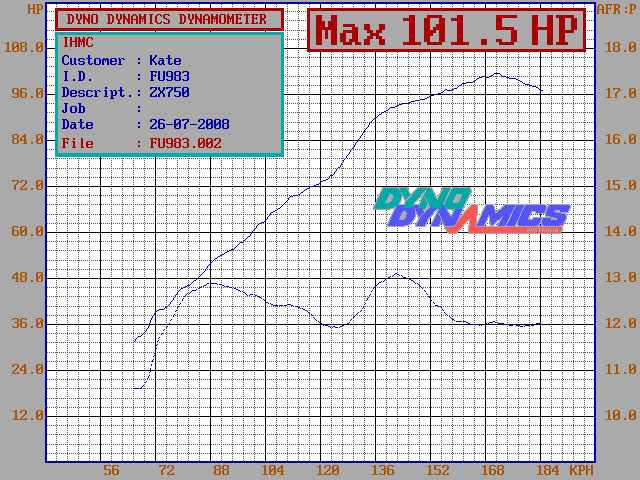640x480 pixels.
Task: Click the power curve peak near 168 KPH
Action: point(496,73)
